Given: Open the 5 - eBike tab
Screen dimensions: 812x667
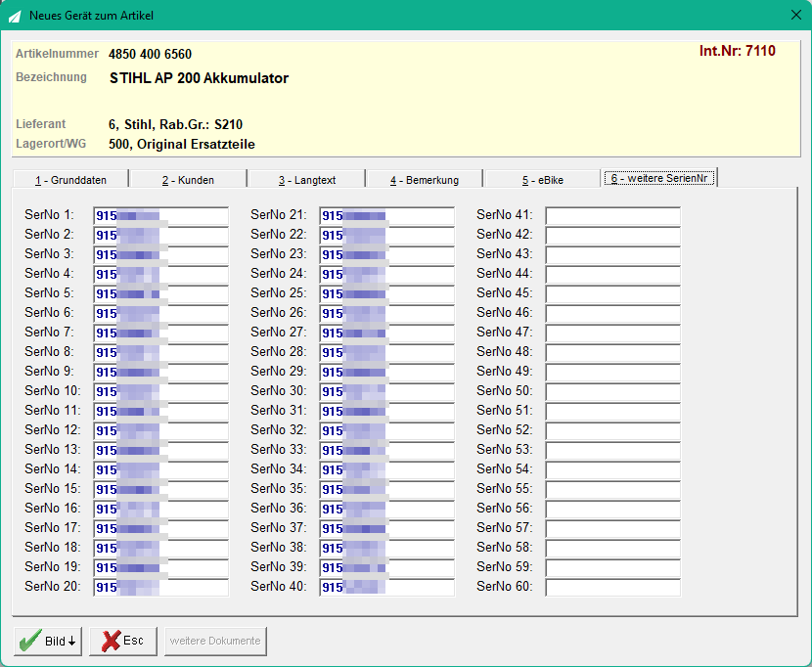Looking at the screenshot, I should 543,180.
